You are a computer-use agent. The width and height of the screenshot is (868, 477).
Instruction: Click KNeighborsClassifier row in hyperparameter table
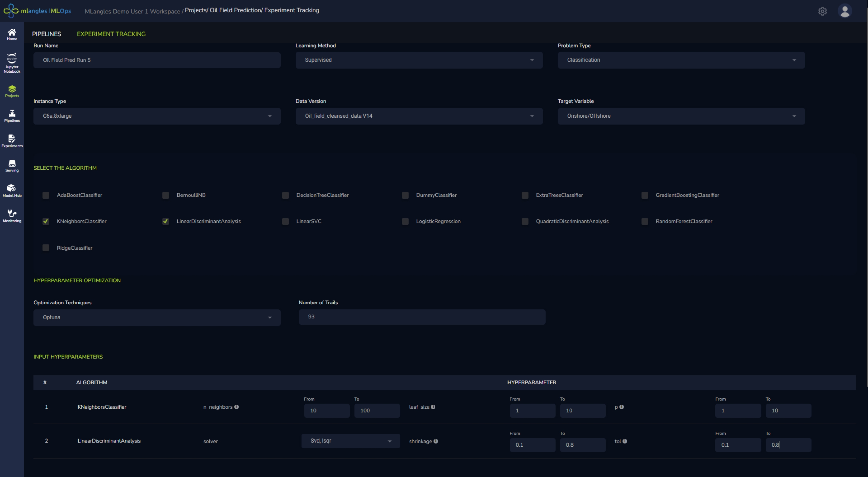445,407
